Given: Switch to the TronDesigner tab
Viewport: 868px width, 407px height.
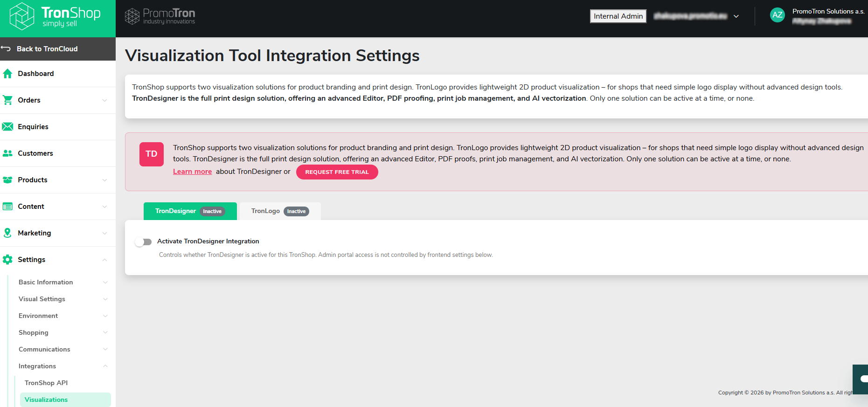Looking at the screenshot, I should [190, 211].
